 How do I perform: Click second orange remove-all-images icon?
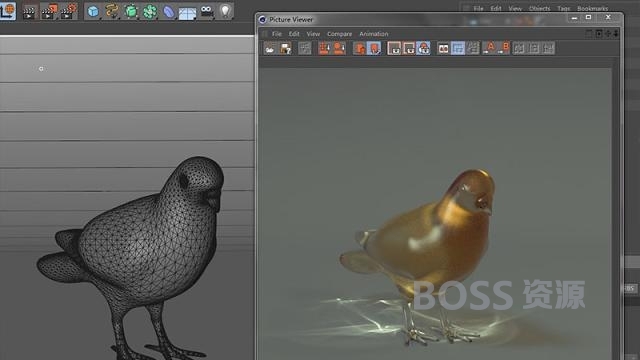coord(339,49)
